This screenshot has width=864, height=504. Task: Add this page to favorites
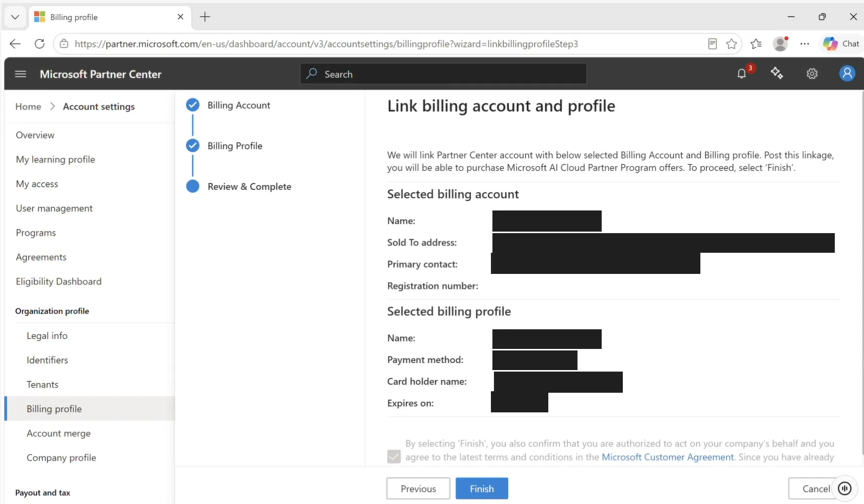[x=732, y=44]
